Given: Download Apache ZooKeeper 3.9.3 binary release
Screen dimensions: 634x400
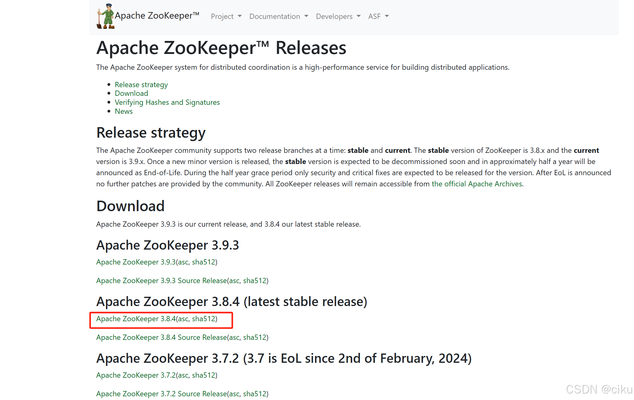Looking at the screenshot, I should tap(135, 262).
